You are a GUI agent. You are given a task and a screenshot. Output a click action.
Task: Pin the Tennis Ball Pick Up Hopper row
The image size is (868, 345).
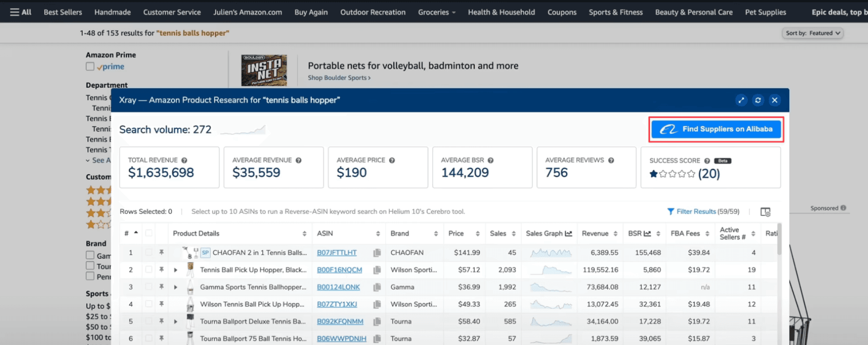point(161,270)
